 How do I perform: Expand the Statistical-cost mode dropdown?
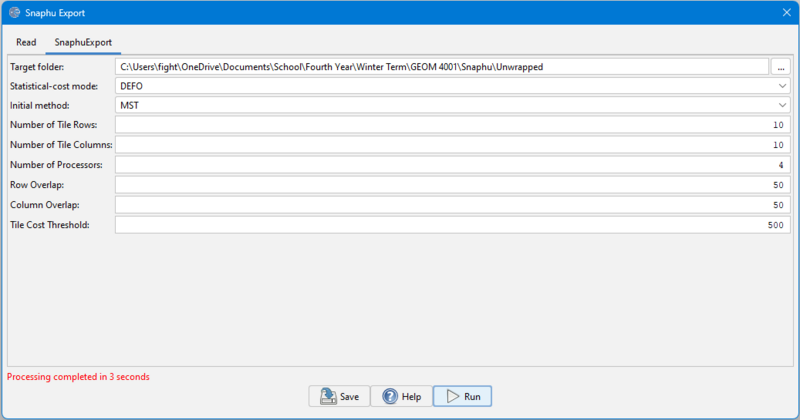point(782,86)
